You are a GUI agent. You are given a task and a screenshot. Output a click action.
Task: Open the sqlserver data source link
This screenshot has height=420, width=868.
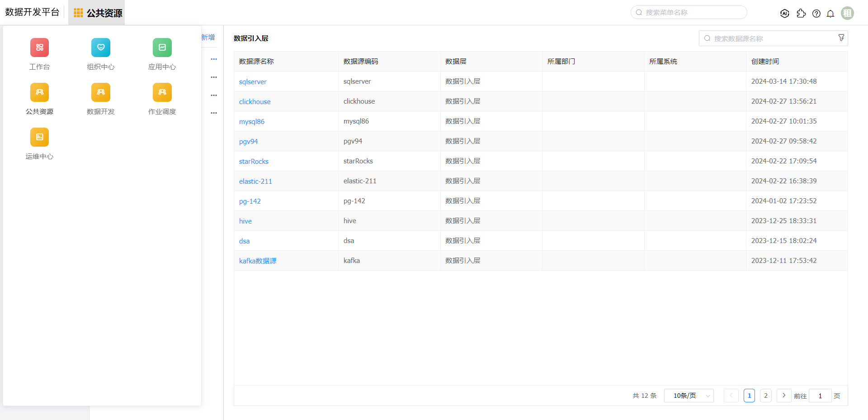pos(253,82)
